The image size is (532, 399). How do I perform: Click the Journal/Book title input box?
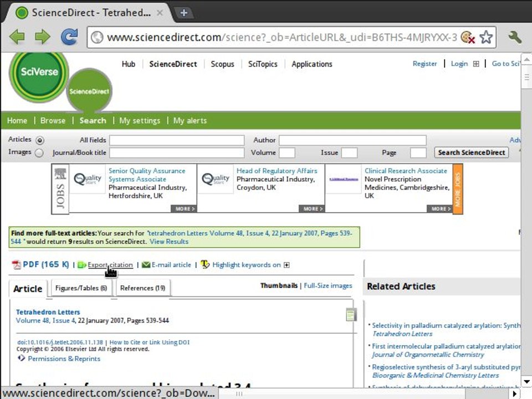point(177,153)
